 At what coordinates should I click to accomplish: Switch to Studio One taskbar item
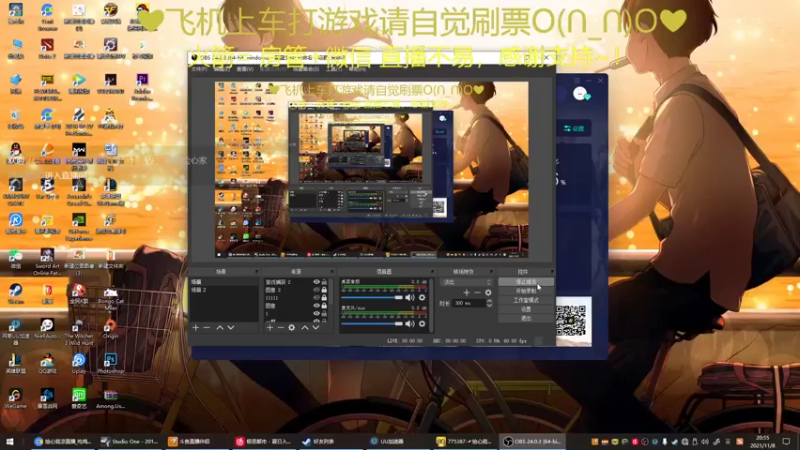(x=130, y=441)
